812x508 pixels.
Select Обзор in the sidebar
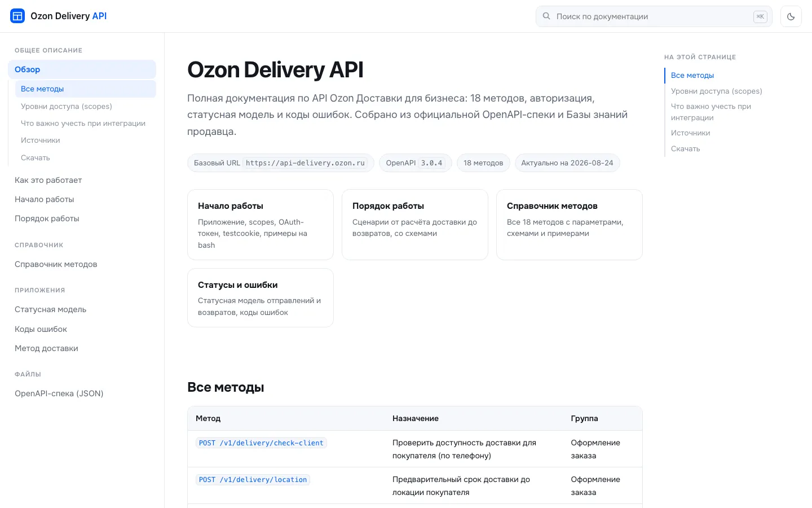[x=82, y=69]
